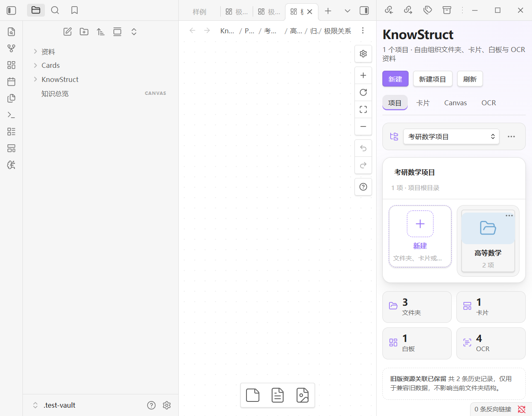
Task: Click the card layout ribbon icon
Action: (12, 148)
